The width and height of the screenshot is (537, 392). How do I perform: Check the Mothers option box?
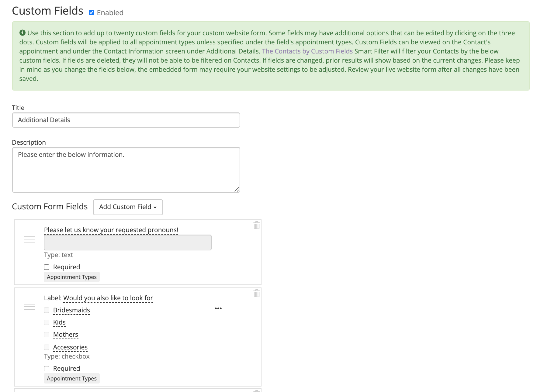click(x=47, y=335)
